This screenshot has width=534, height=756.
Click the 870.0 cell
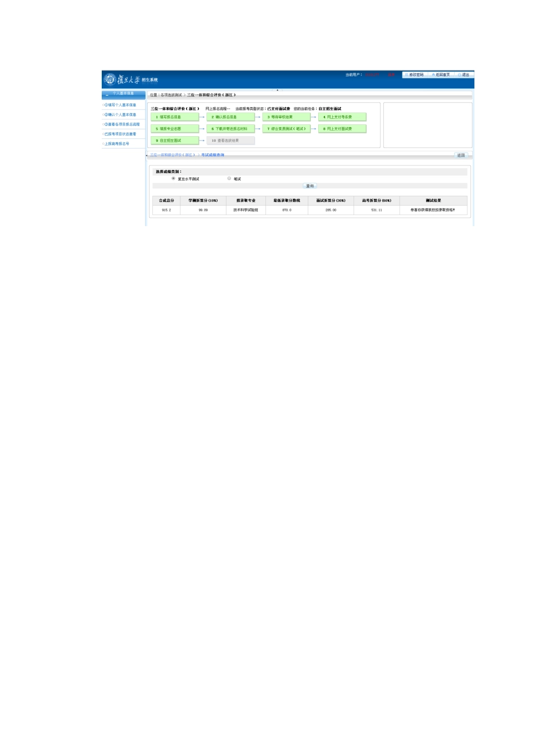(x=287, y=210)
